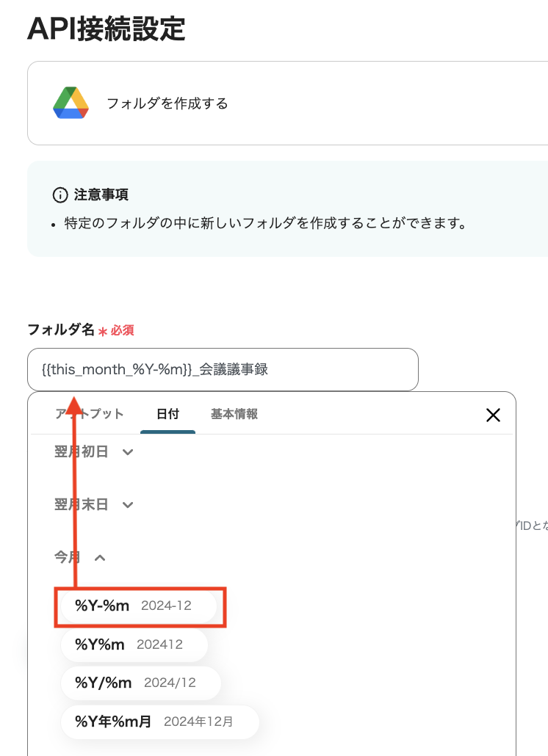This screenshot has height=756, width=548.
Task: Switch to the 日付 tab
Action: coord(169,413)
